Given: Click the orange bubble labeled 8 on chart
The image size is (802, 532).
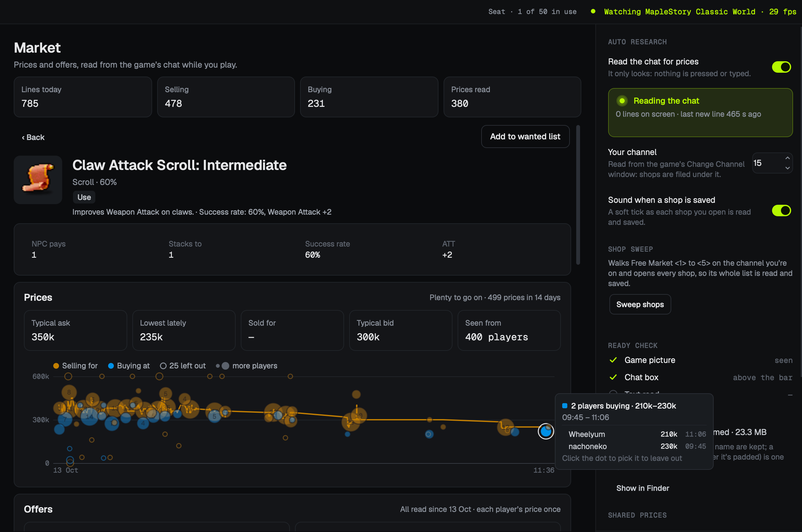Looking at the screenshot, I should click(x=69, y=392).
